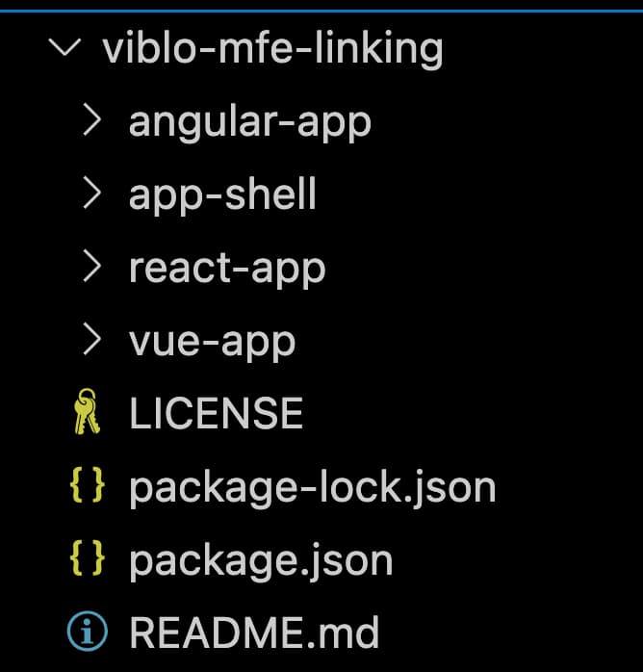Image resolution: width=643 pixels, height=672 pixels.
Task: Select the react-app folder label
Action: (227, 269)
